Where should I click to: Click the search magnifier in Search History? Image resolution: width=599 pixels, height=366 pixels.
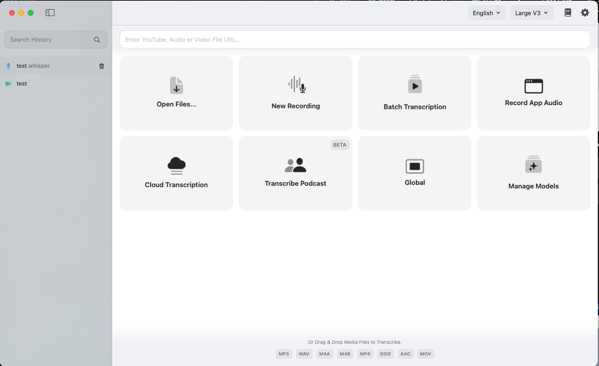[97, 40]
